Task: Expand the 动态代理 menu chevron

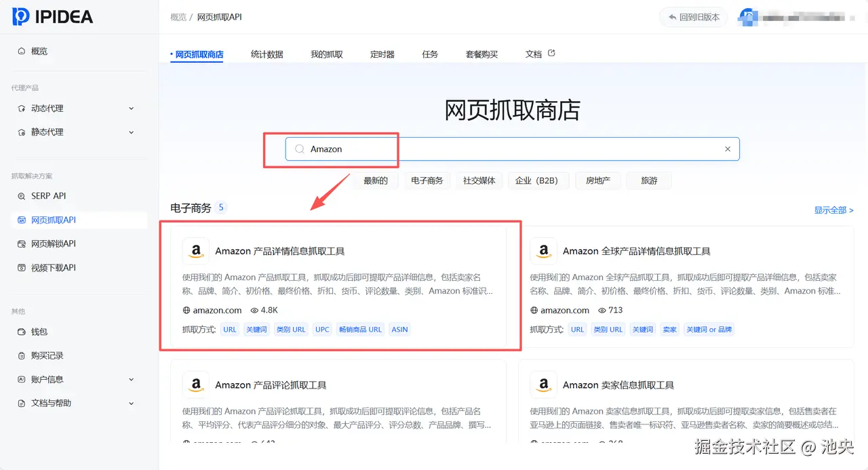Action: tap(132, 109)
